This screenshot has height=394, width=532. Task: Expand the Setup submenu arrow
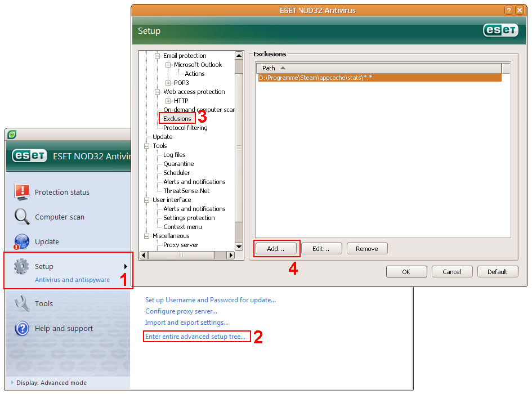click(x=126, y=266)
